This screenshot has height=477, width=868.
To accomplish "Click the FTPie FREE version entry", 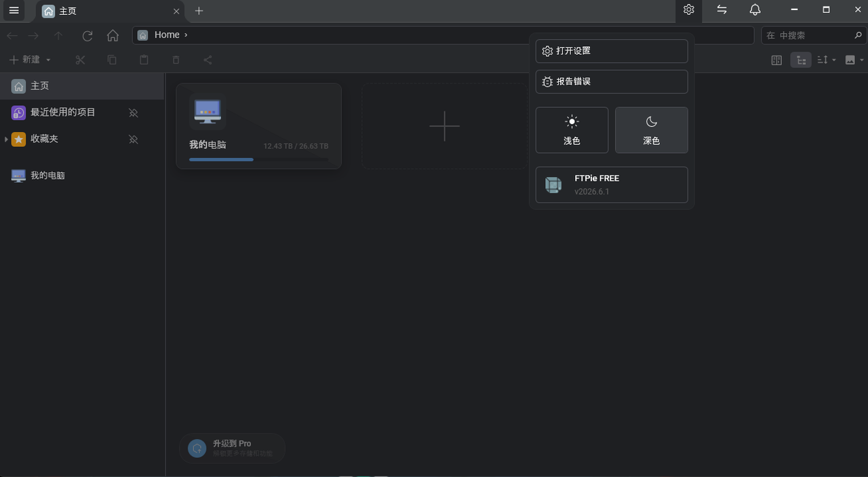I will click(x=612, y=185).
